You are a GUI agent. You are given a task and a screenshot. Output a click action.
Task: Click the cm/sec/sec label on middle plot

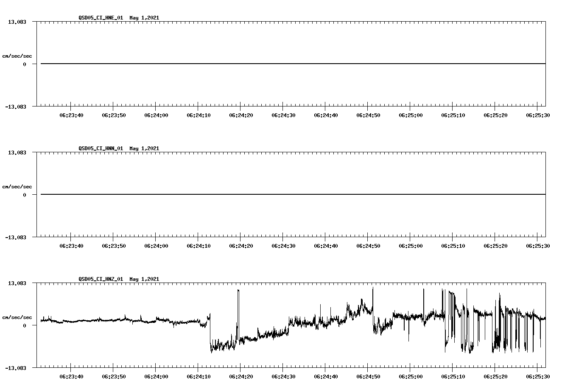coord(17,186)
